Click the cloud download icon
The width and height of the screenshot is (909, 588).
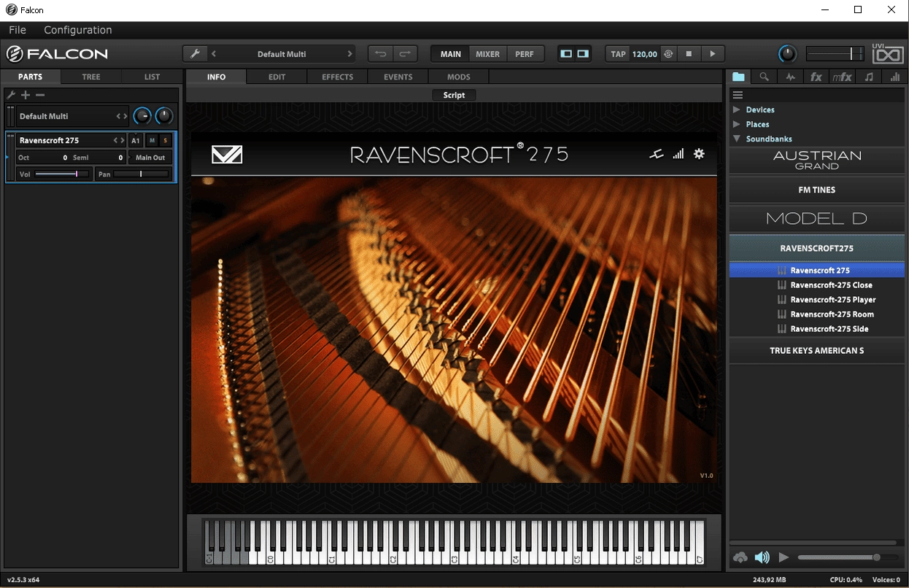pyautogui.click(x=740, y=557)
